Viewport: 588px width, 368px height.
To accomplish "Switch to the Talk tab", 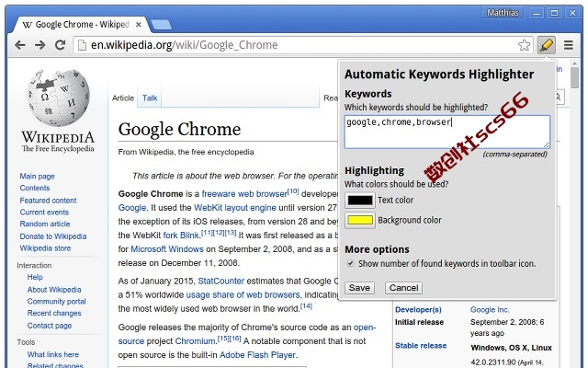I will click(150, 98).
